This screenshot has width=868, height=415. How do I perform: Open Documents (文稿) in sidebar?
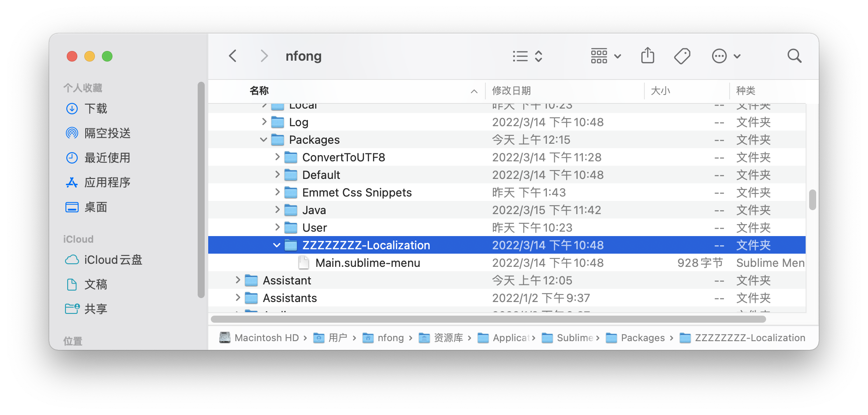pos(86,284)
